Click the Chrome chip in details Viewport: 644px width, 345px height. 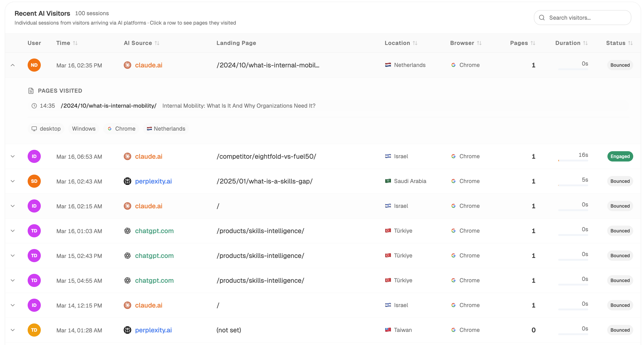click(121, 129)
